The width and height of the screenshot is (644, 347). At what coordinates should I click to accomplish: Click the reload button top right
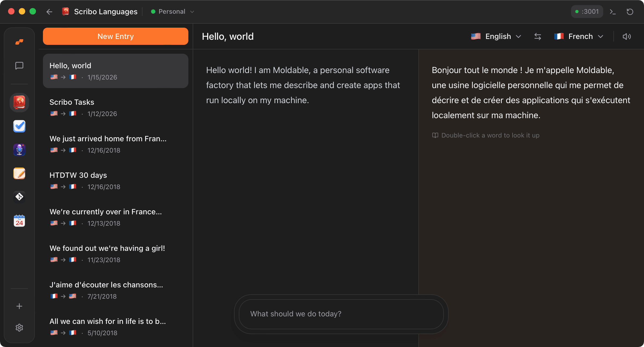(630, 12)
